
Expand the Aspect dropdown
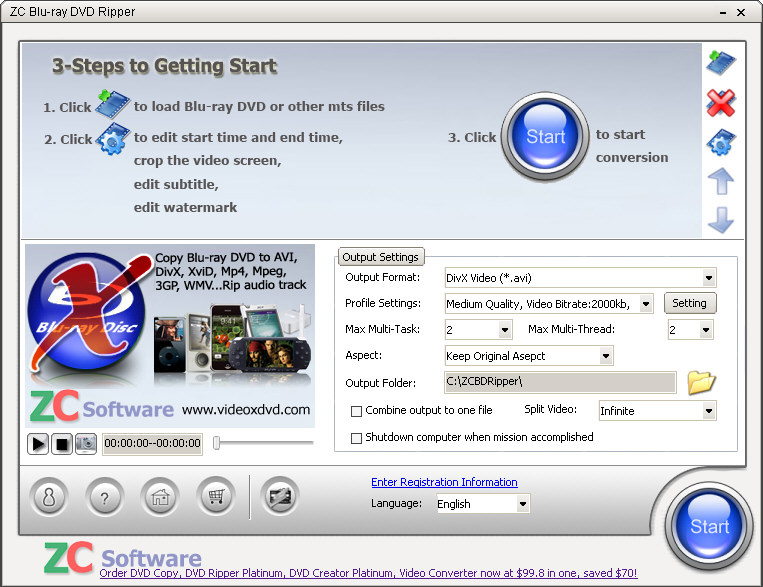point(606,356)
